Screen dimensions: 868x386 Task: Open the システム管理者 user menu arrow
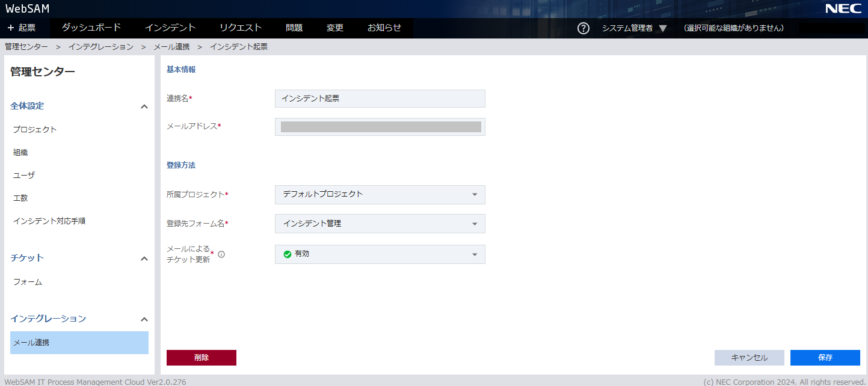pyautogui.click(x=662, y=28)
